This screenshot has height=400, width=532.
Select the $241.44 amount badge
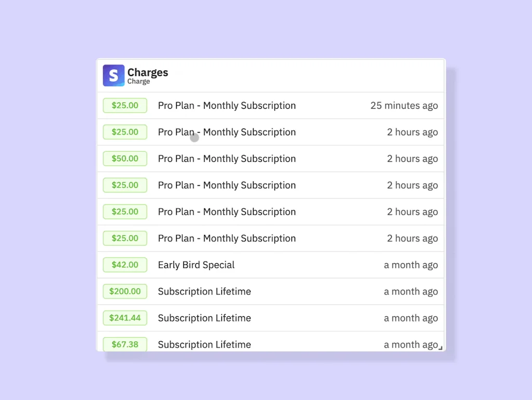coord(125,318)
